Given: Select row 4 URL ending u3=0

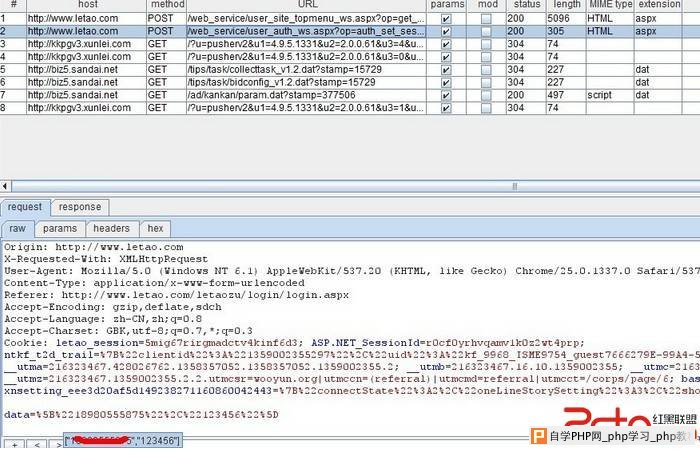Looking at the screenshot, I should coord(306,57).
